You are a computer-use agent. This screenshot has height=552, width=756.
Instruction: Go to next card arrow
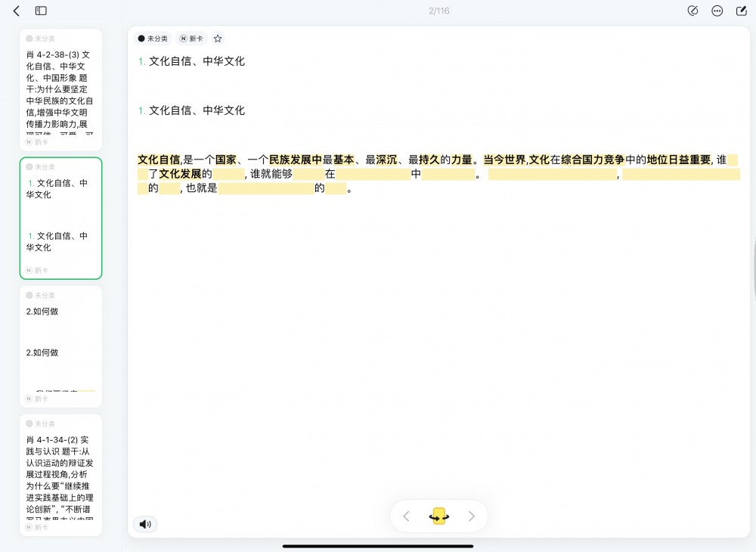[x=472, y=516]
